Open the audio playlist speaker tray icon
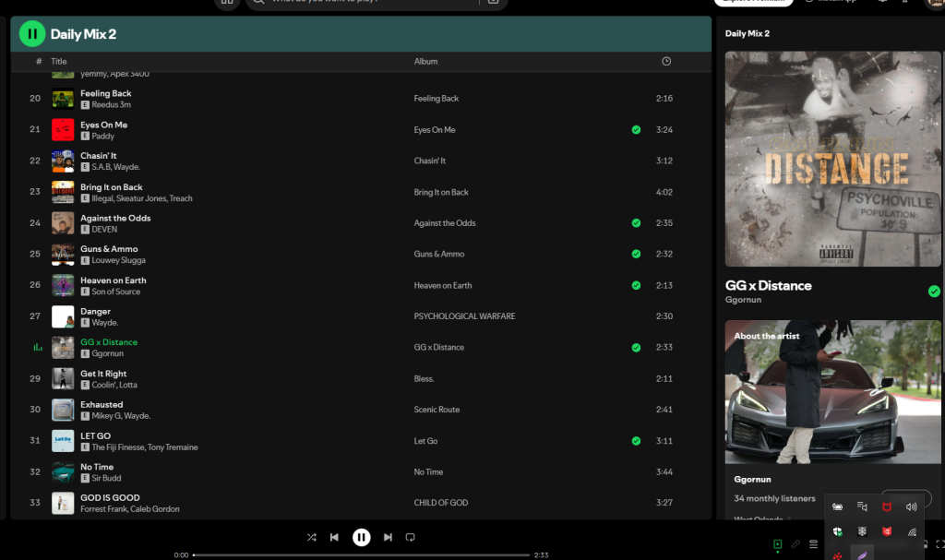Image resolution: width=945 pixels, height=560 pixels. coord(862,507)
